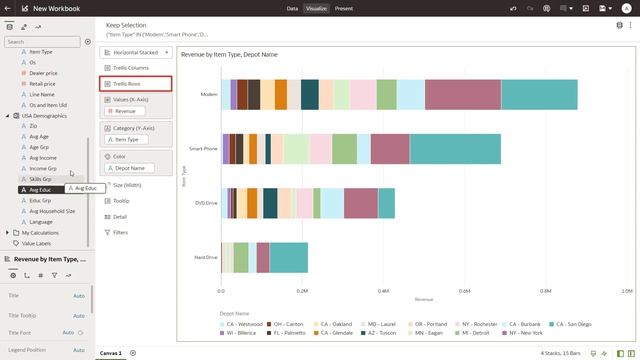This screenshot has width=640, height=360.
Task: Open the Filters properties funnel tab
Action: (x=54, y=276)
